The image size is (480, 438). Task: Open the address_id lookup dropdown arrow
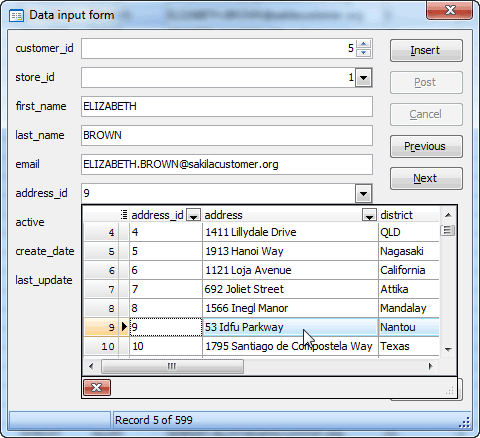click(x=363, y=193)
